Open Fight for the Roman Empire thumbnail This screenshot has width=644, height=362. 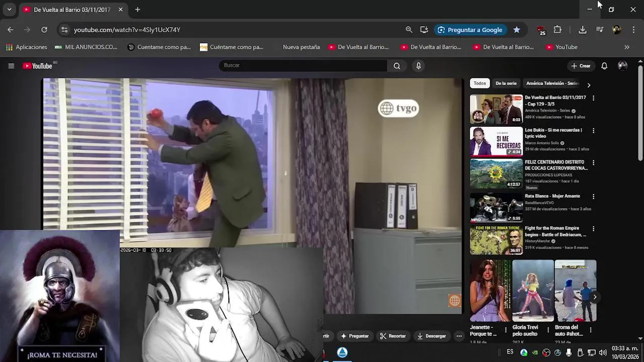(496, 240)
